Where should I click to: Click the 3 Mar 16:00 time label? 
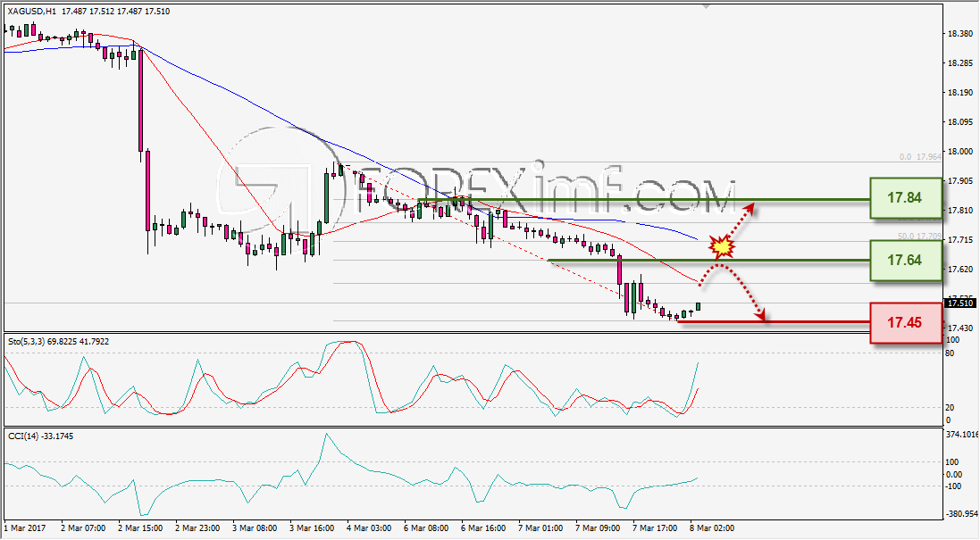[312, 528]
